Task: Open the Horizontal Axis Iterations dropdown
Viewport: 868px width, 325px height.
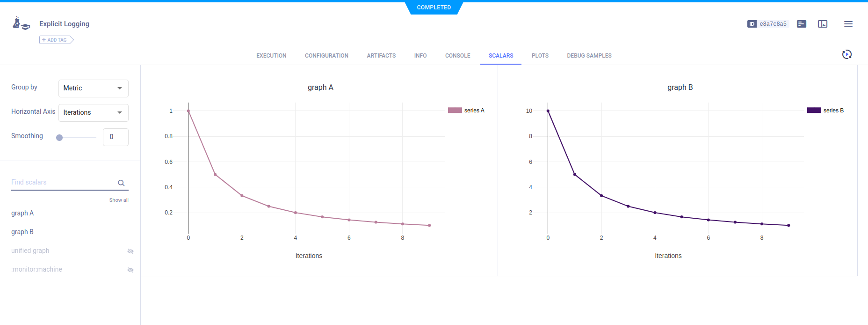Action: coord(94,112)
